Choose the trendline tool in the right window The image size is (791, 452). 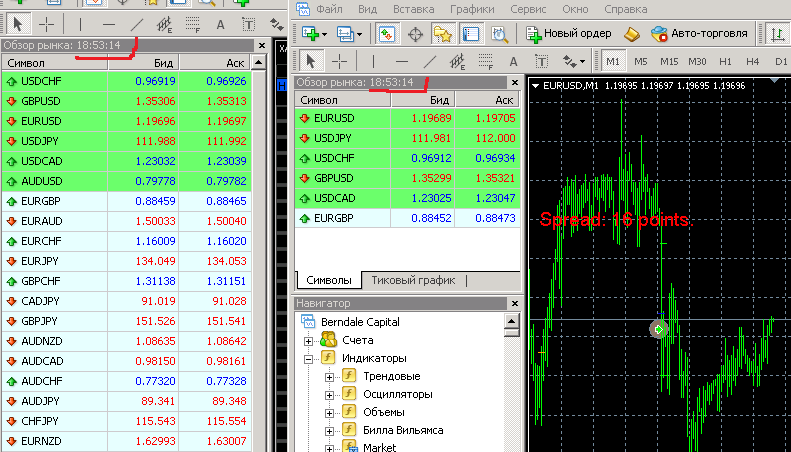click(429, 62)
